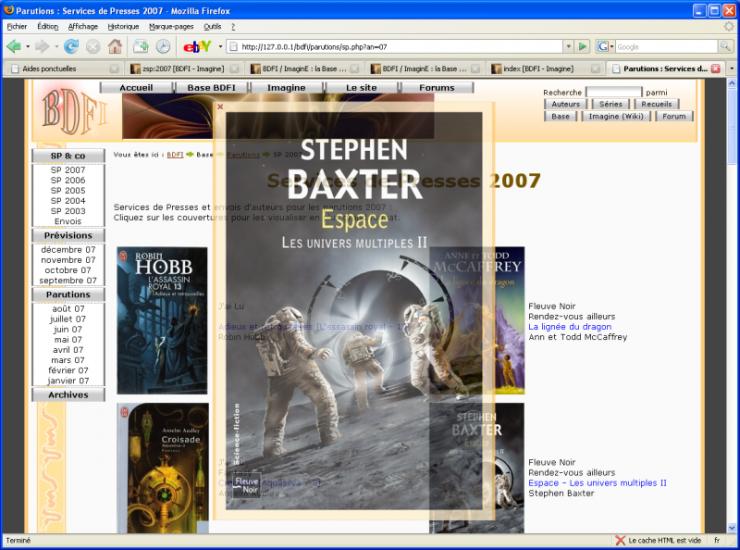Close the Parutions : Services tab
This screenshot has width=740, height=550.
coord(715,68)
